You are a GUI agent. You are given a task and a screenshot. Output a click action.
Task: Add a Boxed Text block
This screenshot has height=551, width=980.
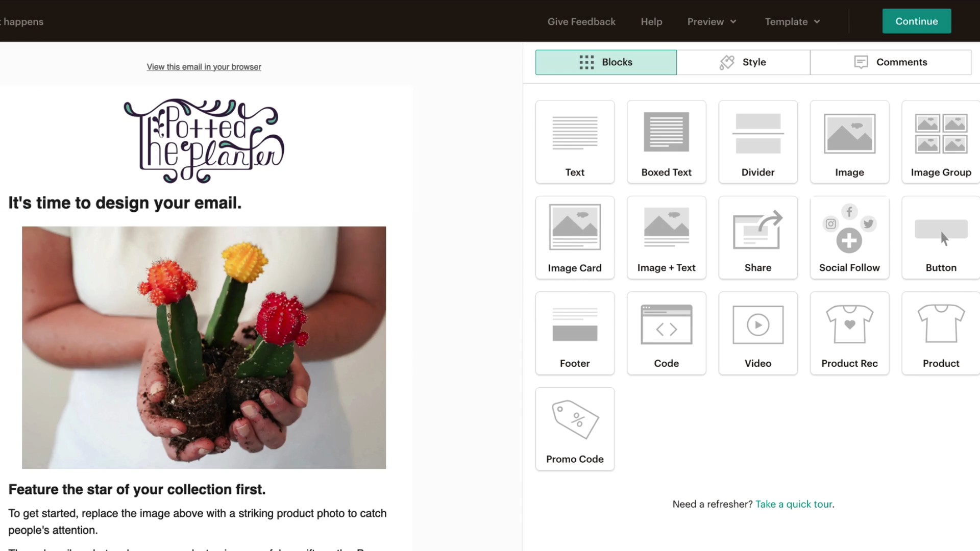pyautogui.click(x=666, y=142)
